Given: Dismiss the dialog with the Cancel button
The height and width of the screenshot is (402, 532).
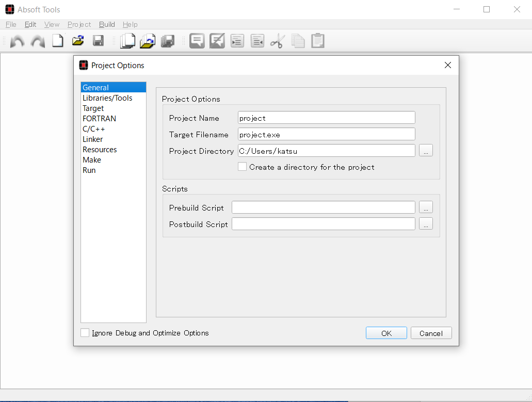Looking at the screenshot, I should pos(431,333).
